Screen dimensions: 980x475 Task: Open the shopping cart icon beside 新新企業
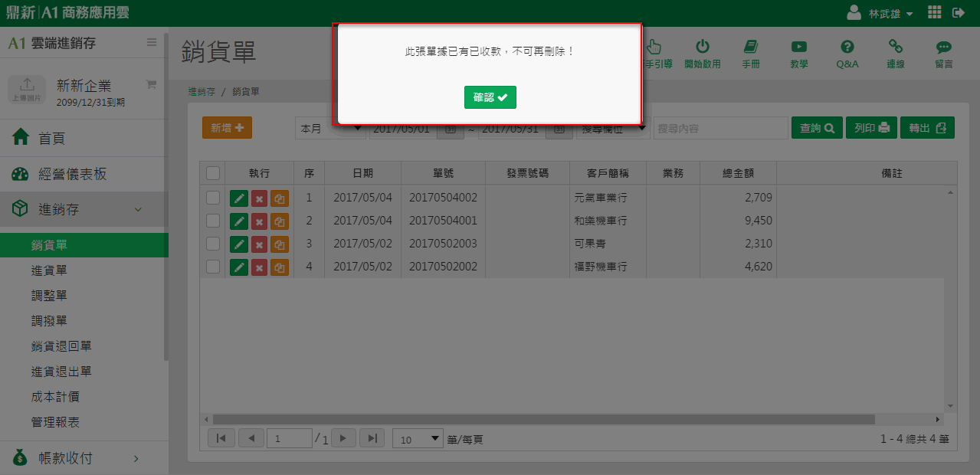151,84
